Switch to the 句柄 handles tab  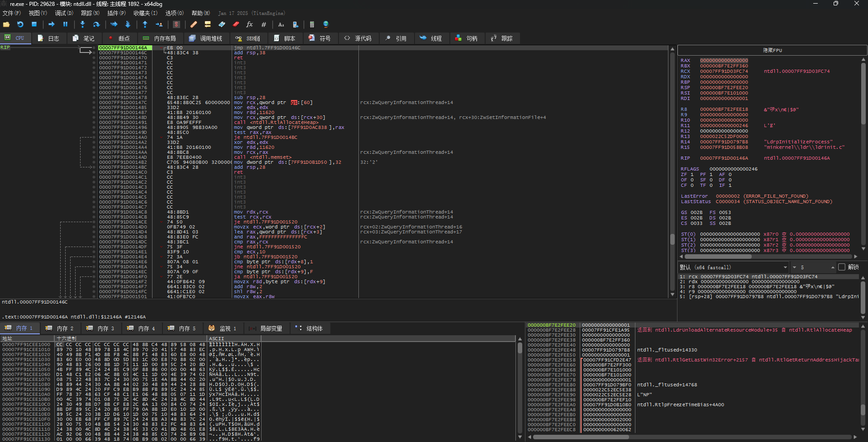[467, 38]
